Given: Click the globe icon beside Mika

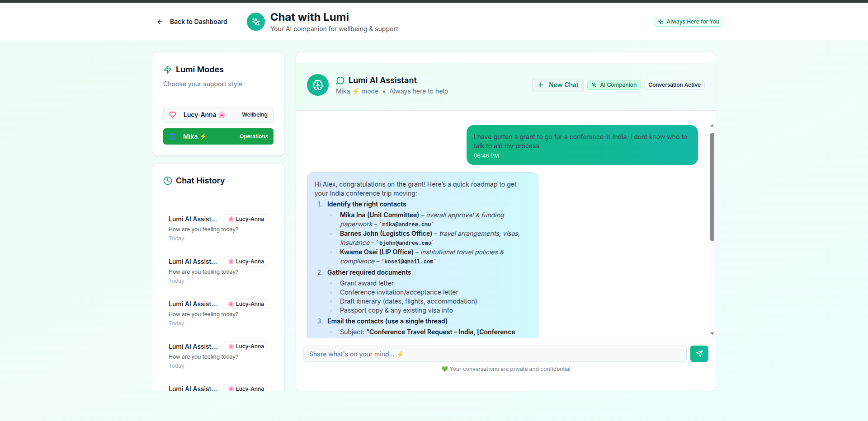Looking at the screenshot, I should 172,136.
